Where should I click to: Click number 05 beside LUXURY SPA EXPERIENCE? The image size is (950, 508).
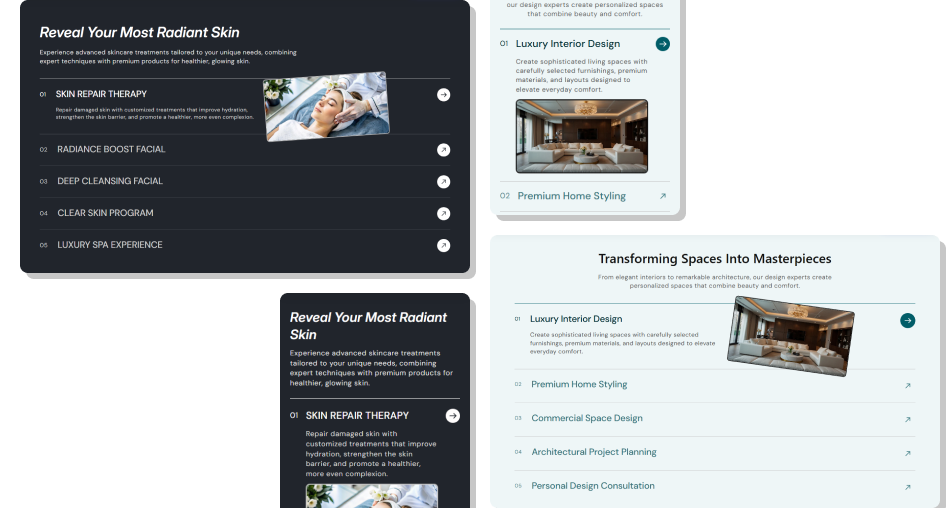tap(44, 245)
